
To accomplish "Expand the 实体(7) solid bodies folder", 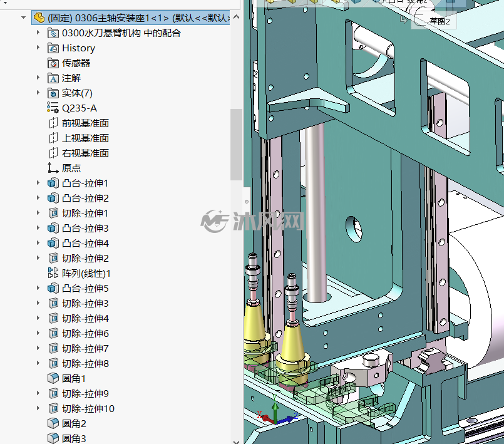I will 38,93.
